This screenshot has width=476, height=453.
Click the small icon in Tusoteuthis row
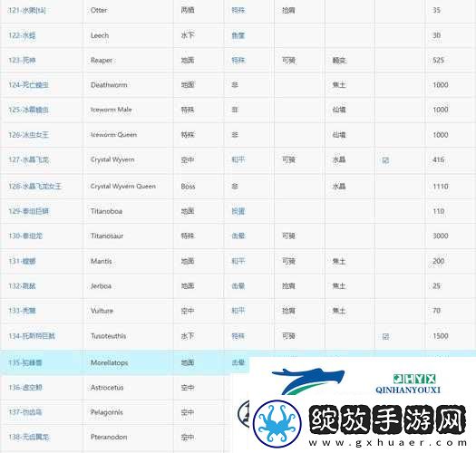tap(385, 336)
